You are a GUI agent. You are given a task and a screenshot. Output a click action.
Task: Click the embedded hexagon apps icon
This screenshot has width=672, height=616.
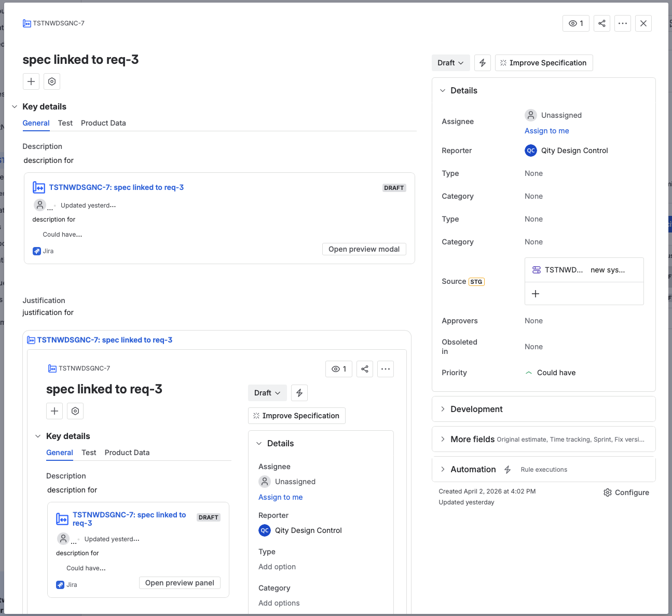[75, 411]
